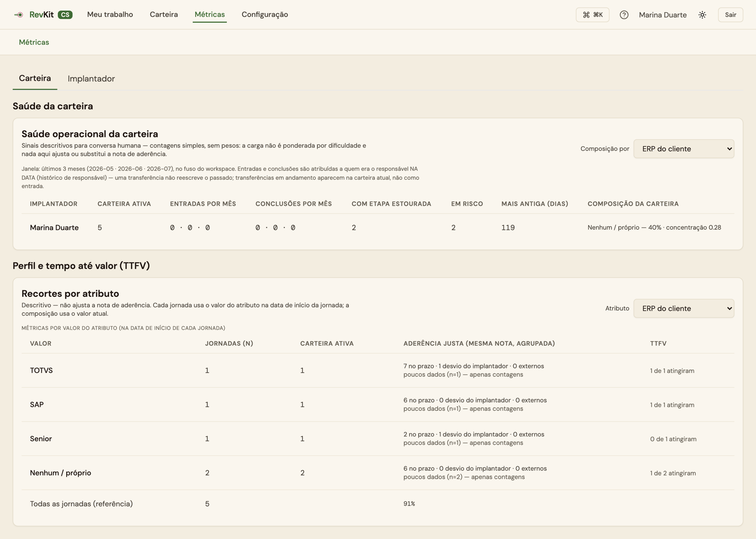Viewport: 756px width, 539px height.
Task: Click the TTFV column header
Action: coord(658,344)
